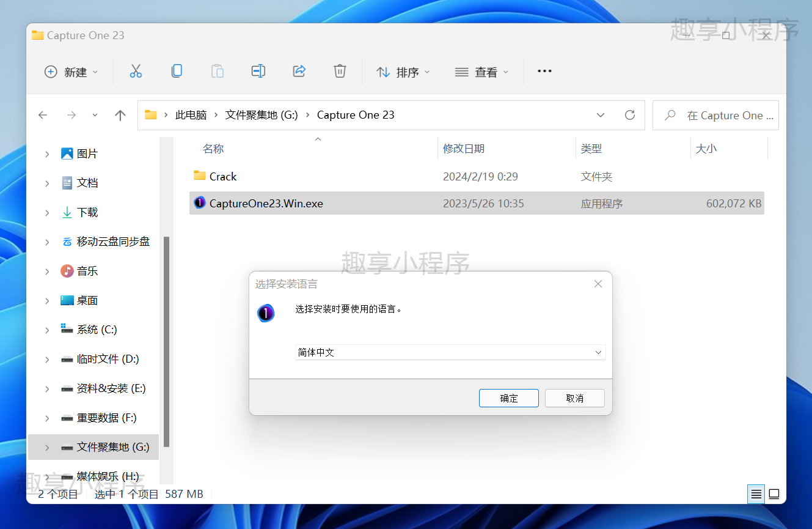Click the Downloads 下载 arrow icon
The height and width of the screenshot is (529, 812).
click(x=67, y=212)
